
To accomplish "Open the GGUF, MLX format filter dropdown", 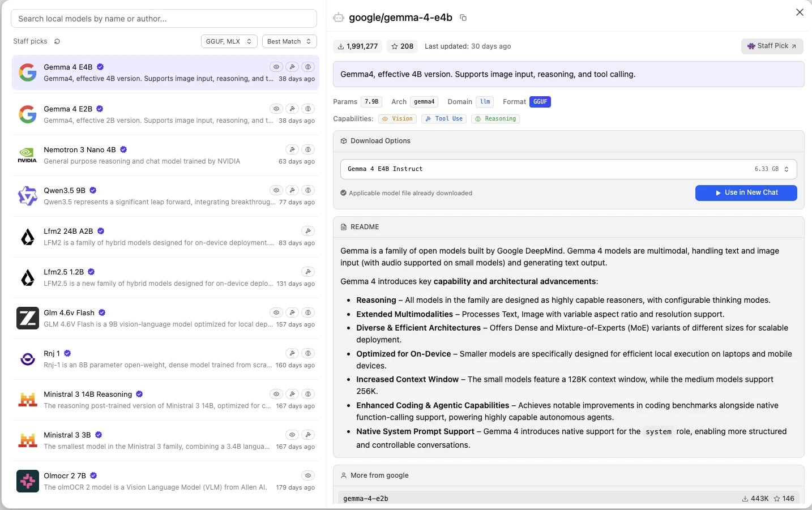I will (x=229, y=41).
